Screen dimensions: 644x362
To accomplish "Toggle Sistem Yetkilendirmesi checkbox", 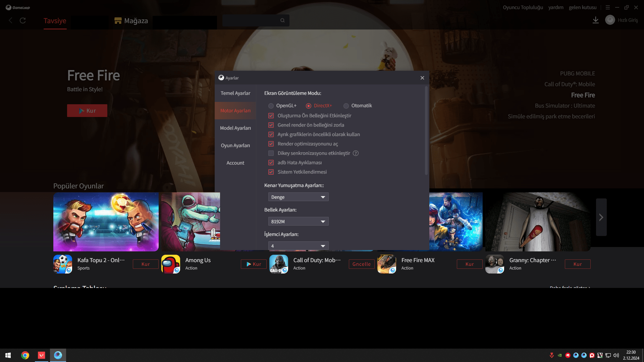I will point(271,172).
